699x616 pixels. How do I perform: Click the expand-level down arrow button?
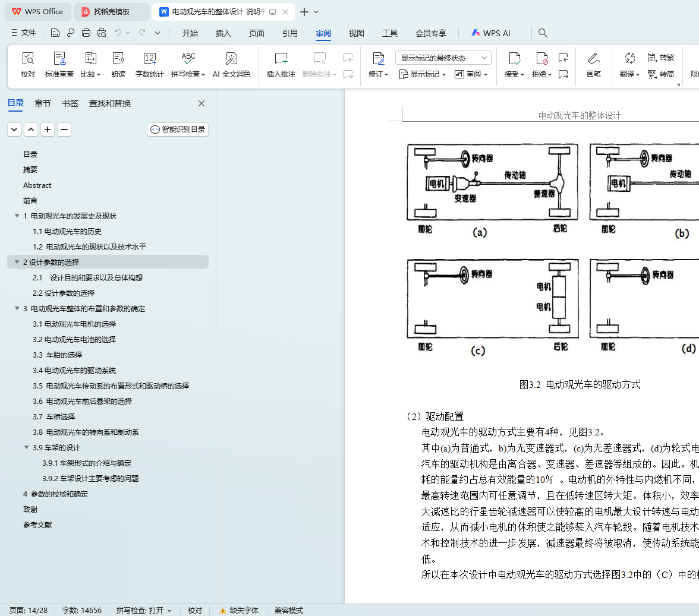14,129
